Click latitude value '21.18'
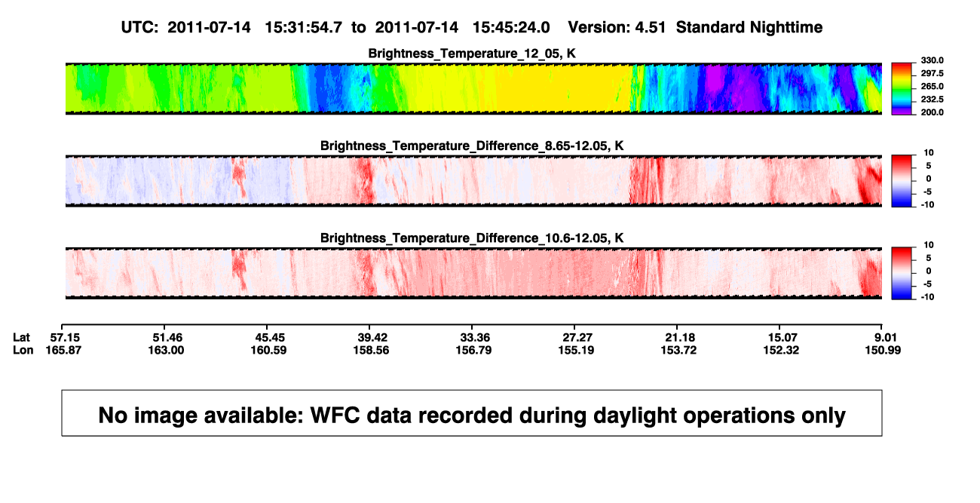980x503 pixels. click(x=678, y=337)
